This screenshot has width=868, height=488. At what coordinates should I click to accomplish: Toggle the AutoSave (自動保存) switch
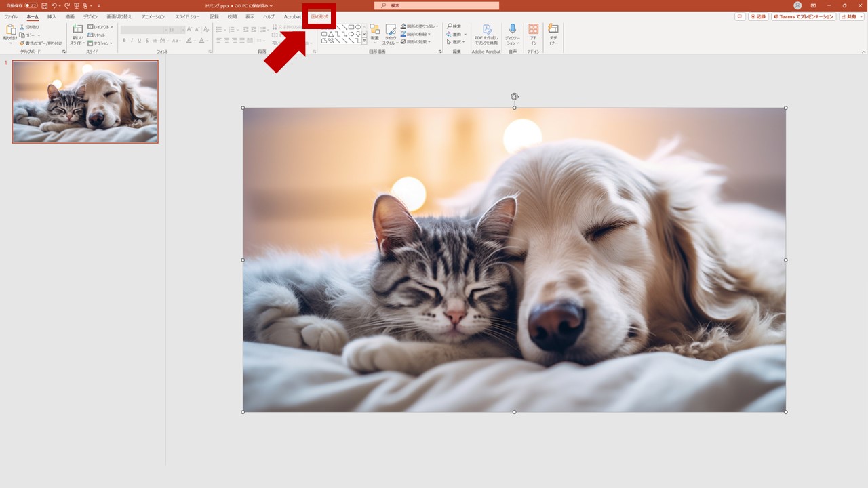pos(31,5)
